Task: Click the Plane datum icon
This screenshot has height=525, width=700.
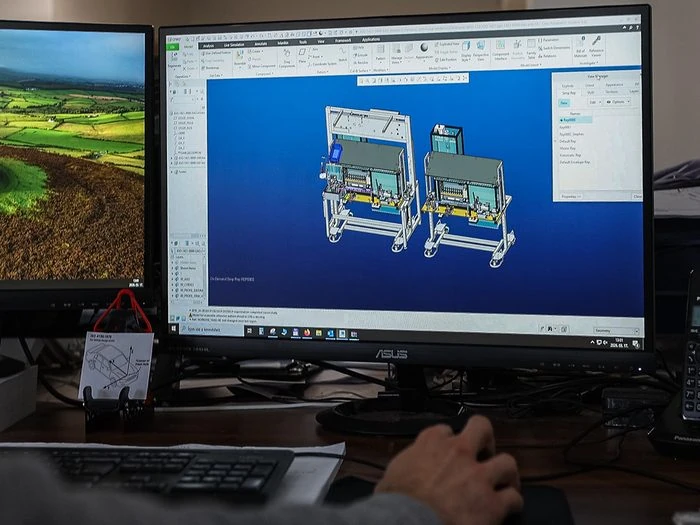Action: (302, 55)
